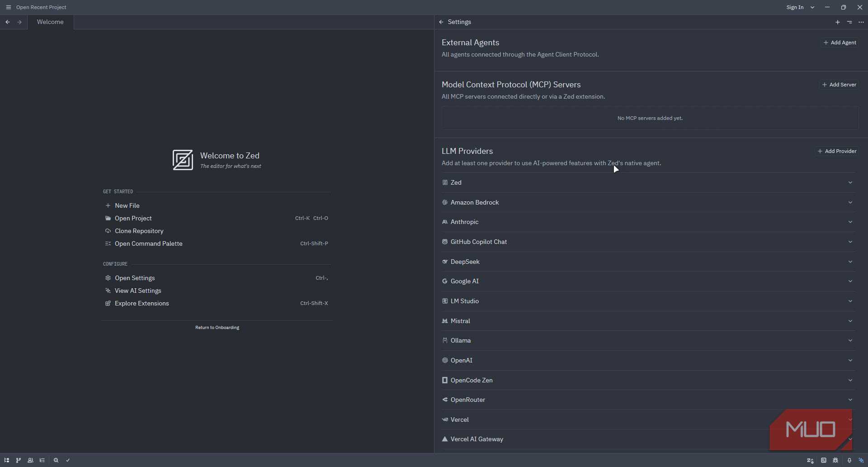Toggle the terminal panel icon

824,460
